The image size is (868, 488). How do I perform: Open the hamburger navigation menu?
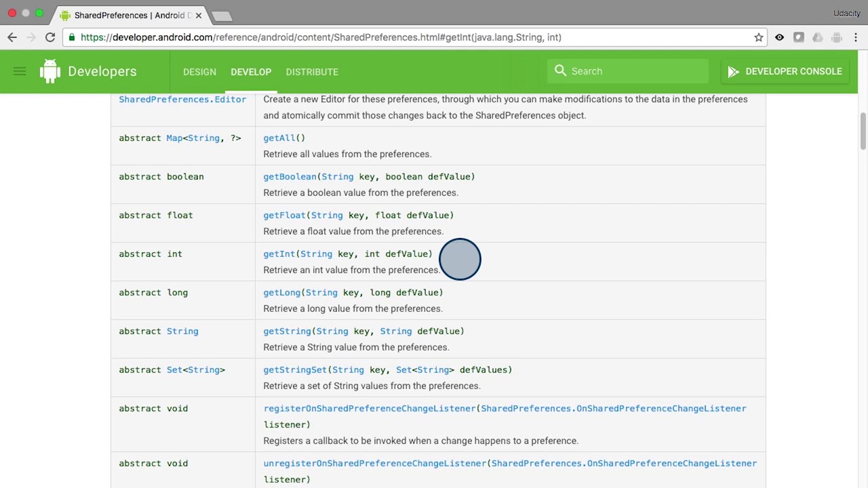coord(20,71)
